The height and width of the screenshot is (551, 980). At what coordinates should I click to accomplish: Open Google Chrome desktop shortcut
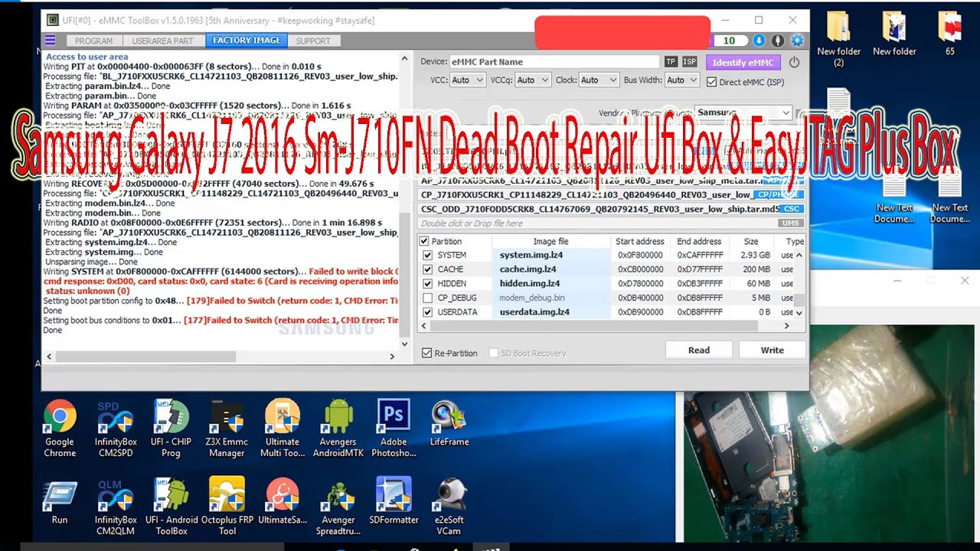60,429
